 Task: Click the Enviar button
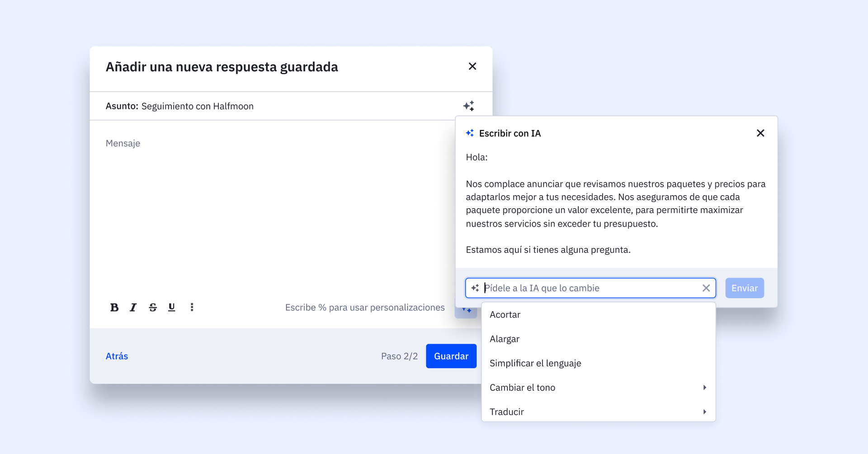coord(744,288)
